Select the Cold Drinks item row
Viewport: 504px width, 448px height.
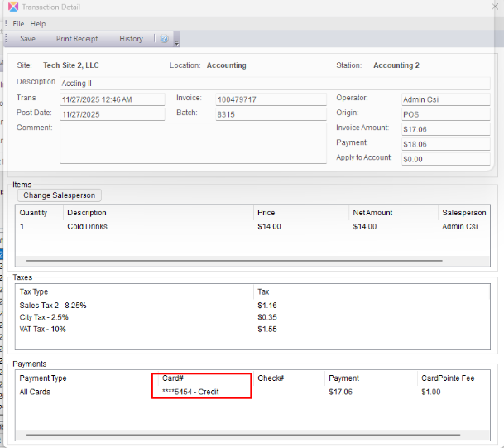tap(87, 226)
